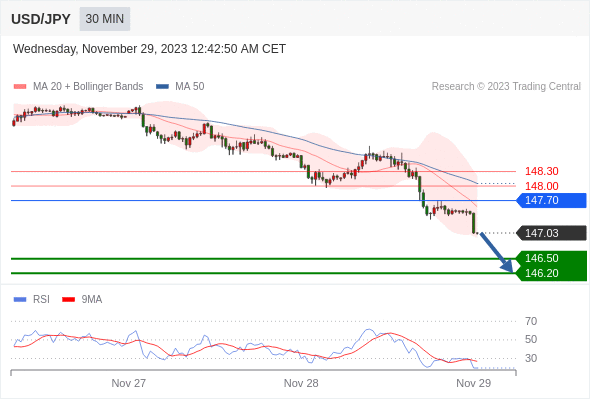This screenshot has width=590, height=400.
Task: Click 'Research © 2023 Trading Central' credit text
Action: coord(506,87)
